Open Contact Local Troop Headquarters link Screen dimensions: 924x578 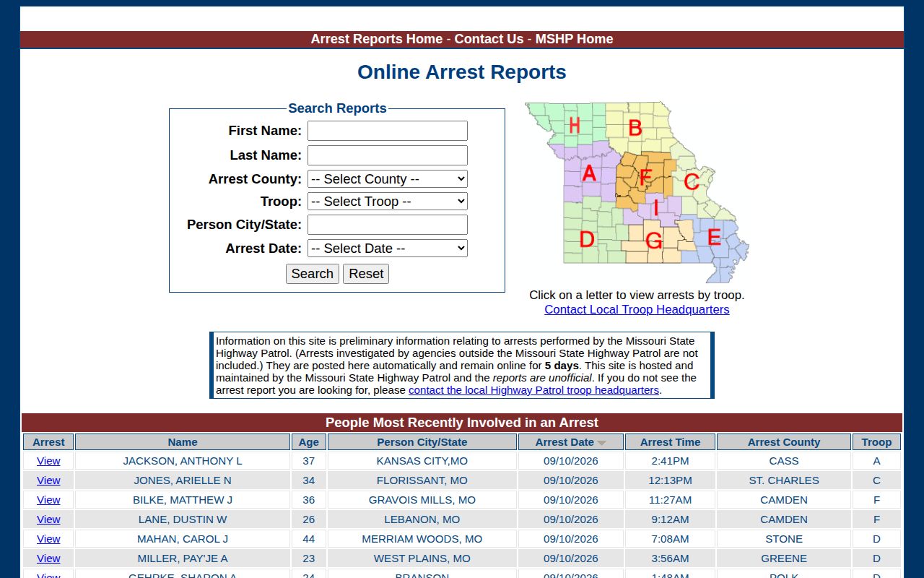(x=637, y=309)
